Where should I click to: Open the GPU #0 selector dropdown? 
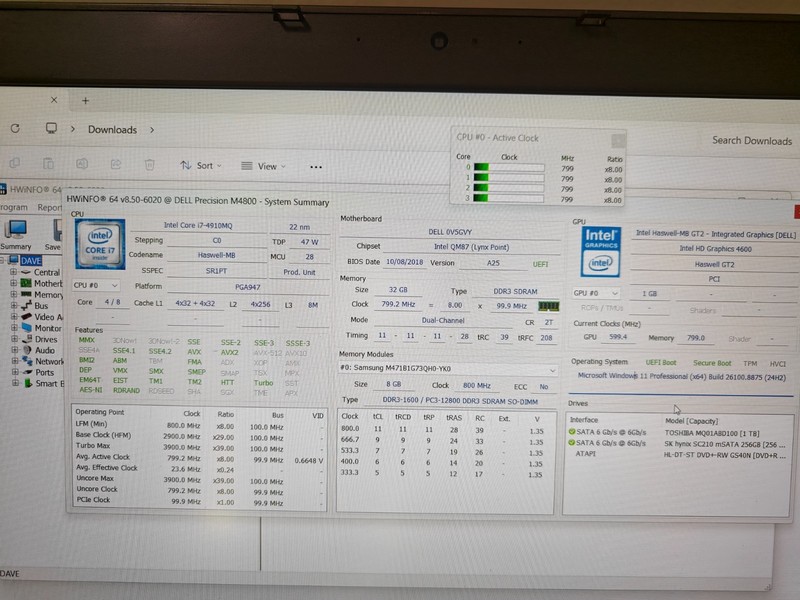coord(596,293)
